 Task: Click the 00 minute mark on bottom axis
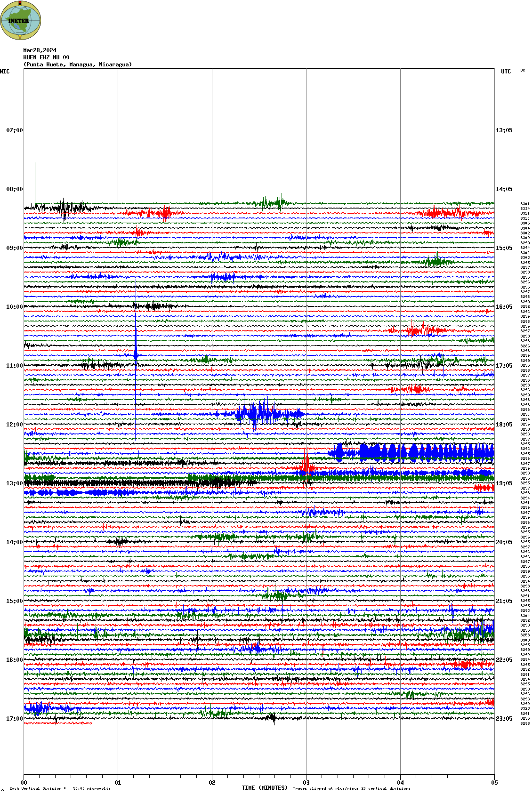point(24,783)
